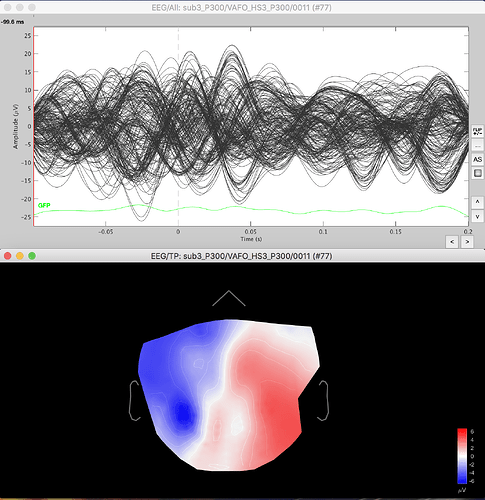Click the green GFP label
The image size is (485, 500).
pyautogui.click(x=44, y=205)
